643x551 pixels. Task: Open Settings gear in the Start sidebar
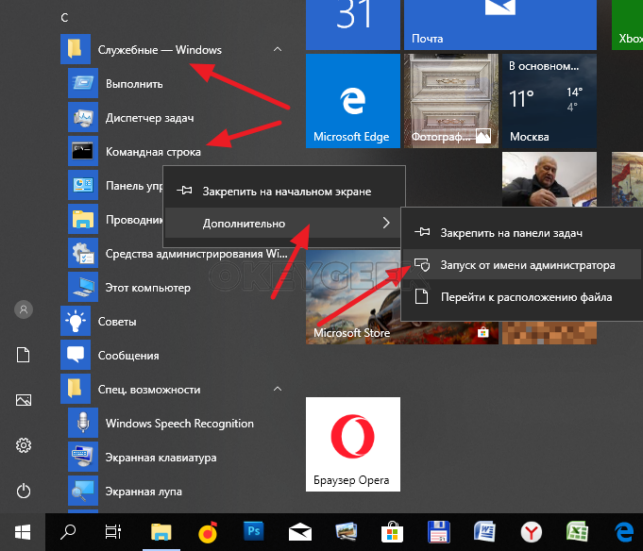[23, 445]
